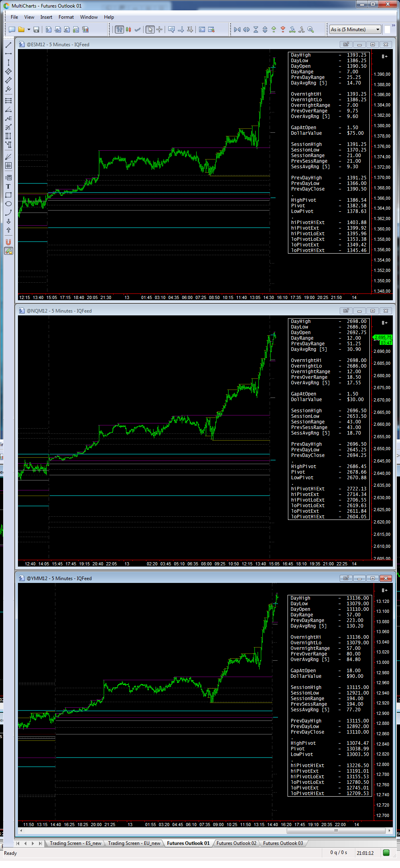Select the Horizontal Line drawing tool
Image resolution: width=400 pixels, height=868 pixels.
pyautogui.click(x=8, y=54)
